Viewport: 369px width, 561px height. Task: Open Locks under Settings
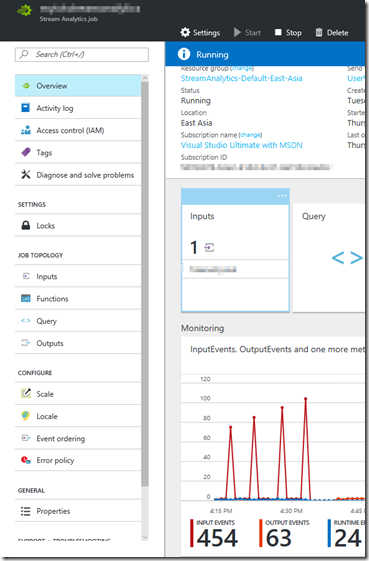(78, 225)
